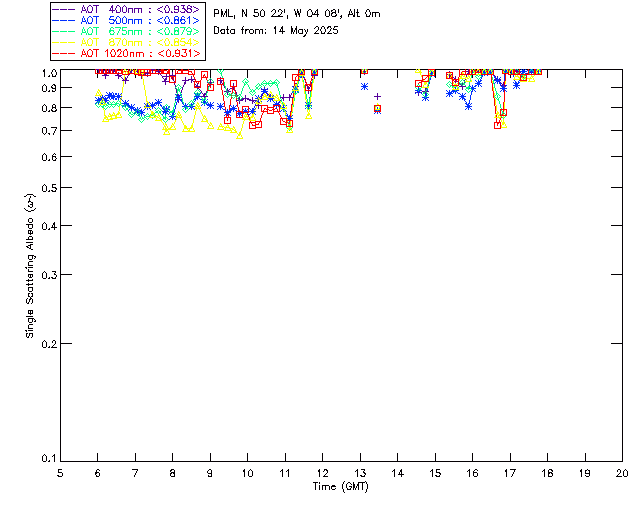640x512 pixels.
Task: Click the AOT 870nm legend entry
Action: (127, 42)
